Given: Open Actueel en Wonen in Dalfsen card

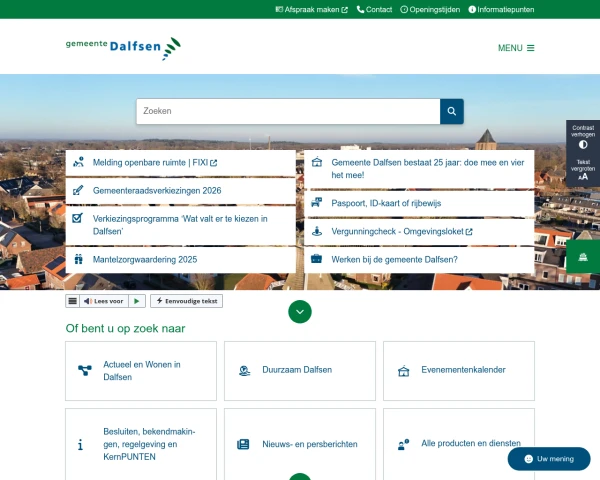Looking at the screenshot, I should click(141, 371).
